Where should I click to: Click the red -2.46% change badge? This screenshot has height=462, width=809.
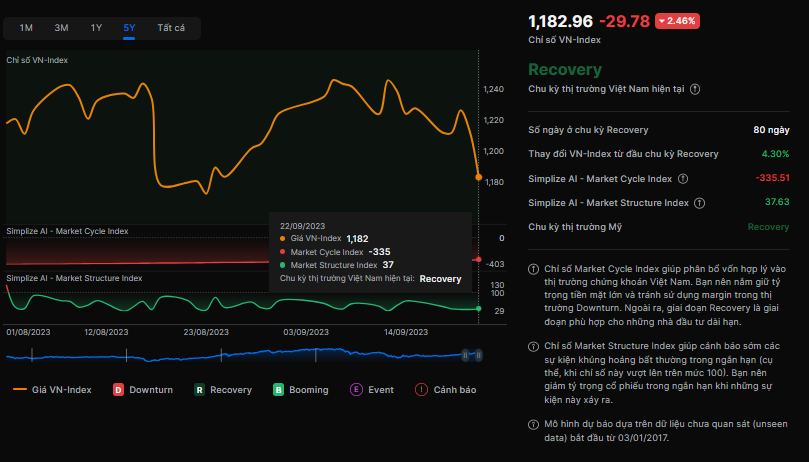click(677, 21)
